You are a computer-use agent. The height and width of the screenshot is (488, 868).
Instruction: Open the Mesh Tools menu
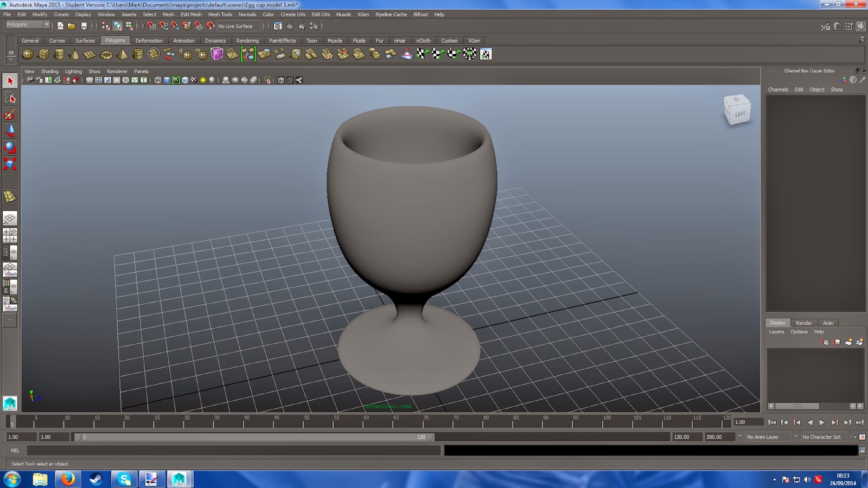click(220, 15)
